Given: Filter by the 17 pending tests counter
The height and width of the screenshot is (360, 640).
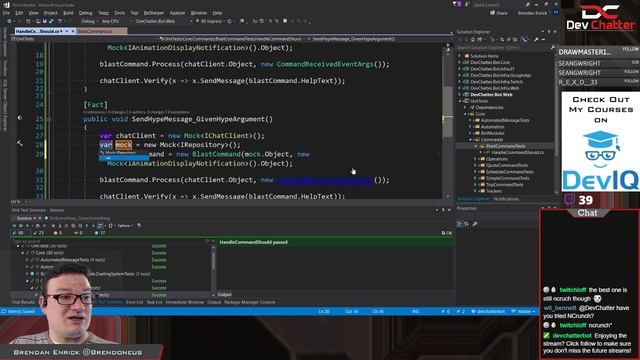Looking at the screenshot, I should (100, 233).
